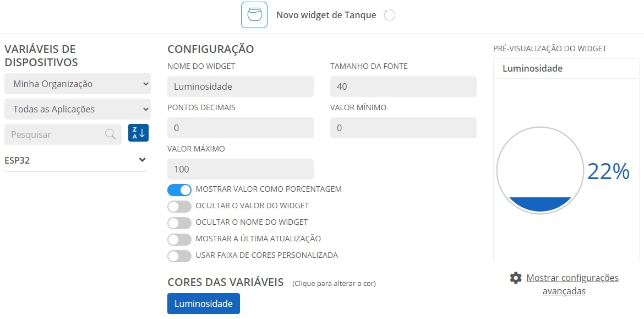Toggle Z-A sort order button
This screenshot has width=644, height=319.
(x=138, y=133)
